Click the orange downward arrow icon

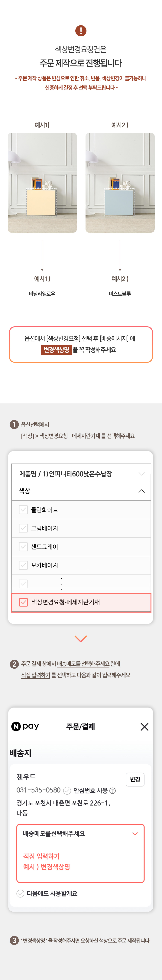pyautogui.click(x=81, y=638)
